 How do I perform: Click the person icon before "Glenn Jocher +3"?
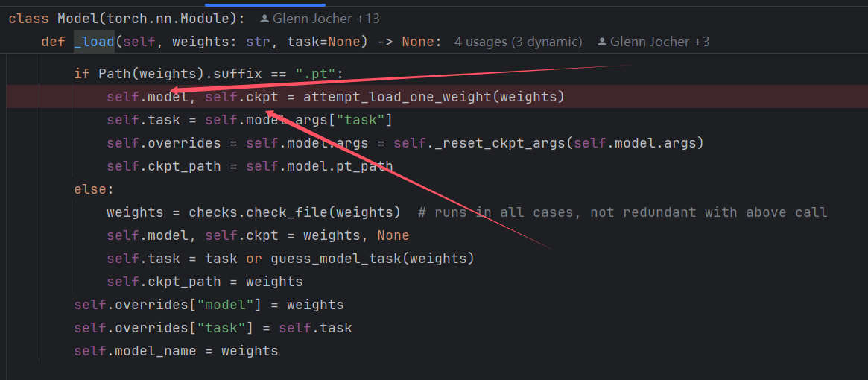(x=602, y=42)
